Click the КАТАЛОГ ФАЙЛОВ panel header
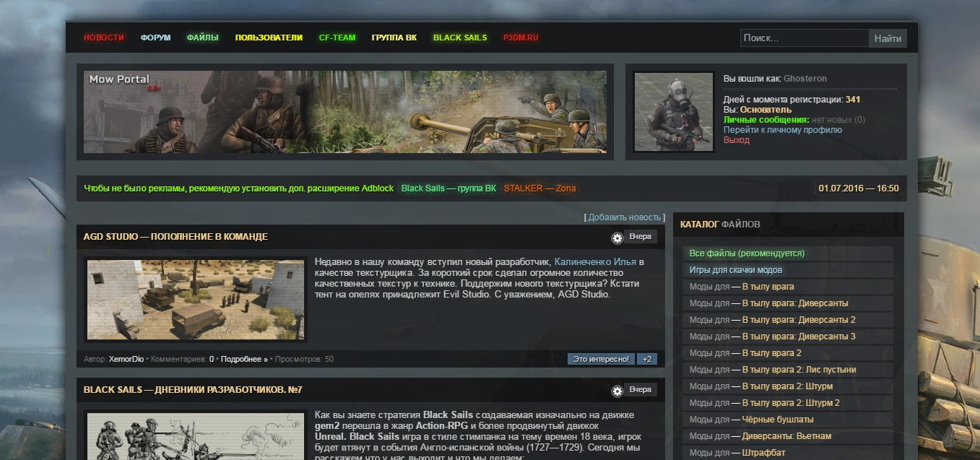 [x=789, y=225]
